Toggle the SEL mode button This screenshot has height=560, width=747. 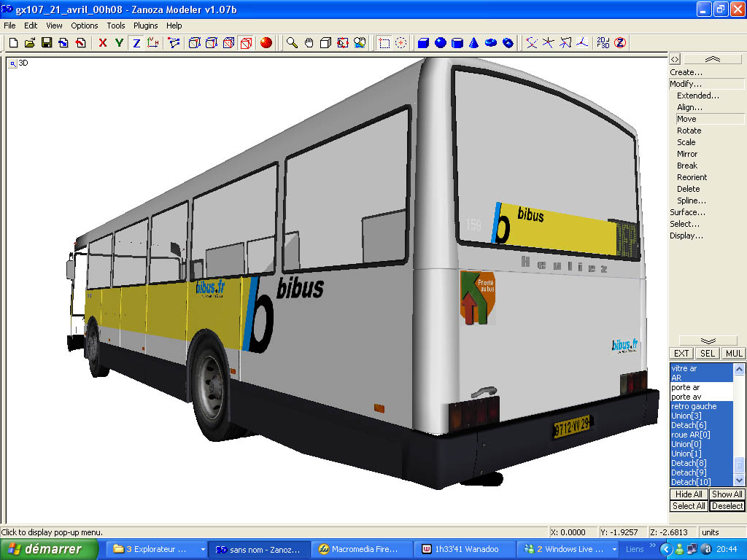coord(708,354)
